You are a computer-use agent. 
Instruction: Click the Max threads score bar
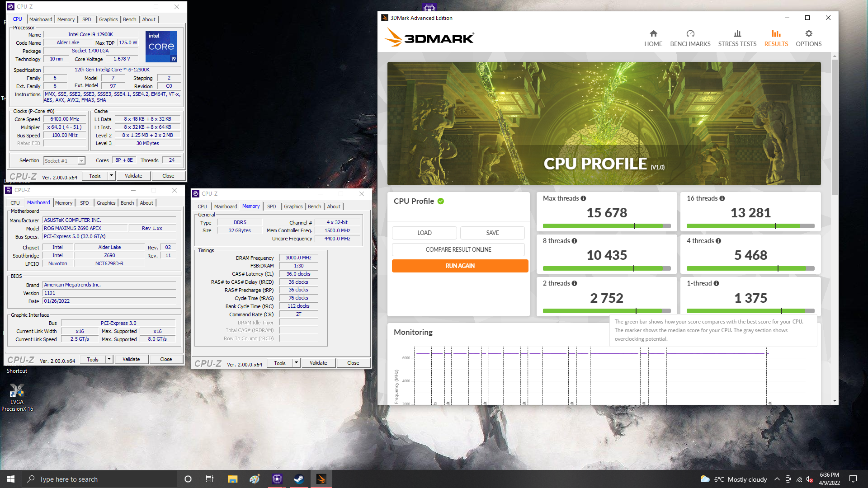607,226
